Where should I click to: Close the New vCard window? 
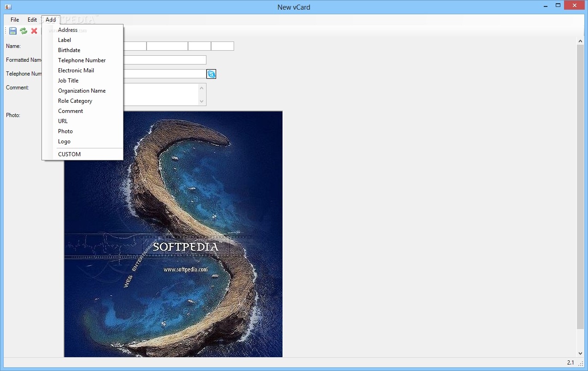point(575,6)
